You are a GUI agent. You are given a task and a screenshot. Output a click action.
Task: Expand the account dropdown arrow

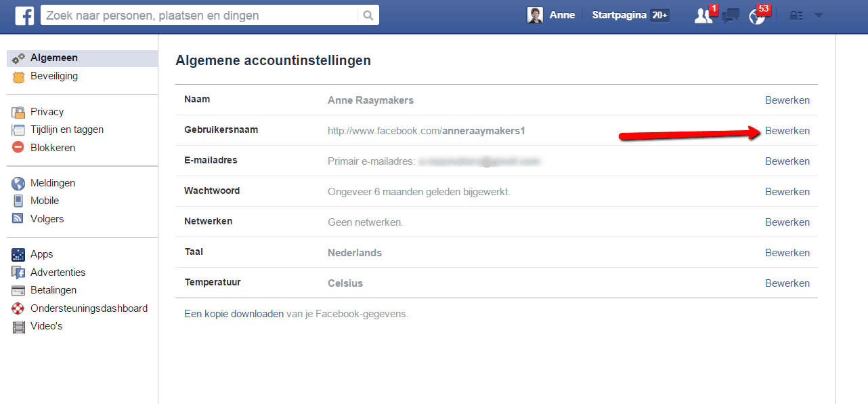coord(819,16)
